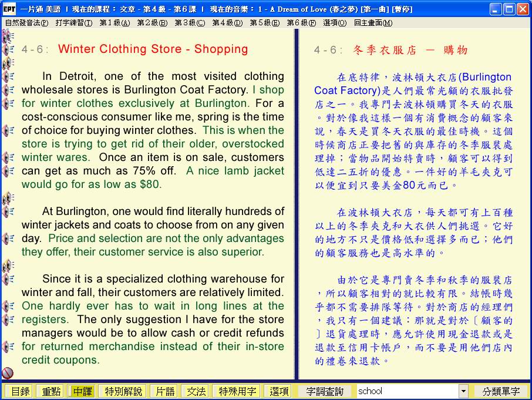532x400 pixels.
Task: Click the 目錄 table of contents button
Action: (20, 391)
